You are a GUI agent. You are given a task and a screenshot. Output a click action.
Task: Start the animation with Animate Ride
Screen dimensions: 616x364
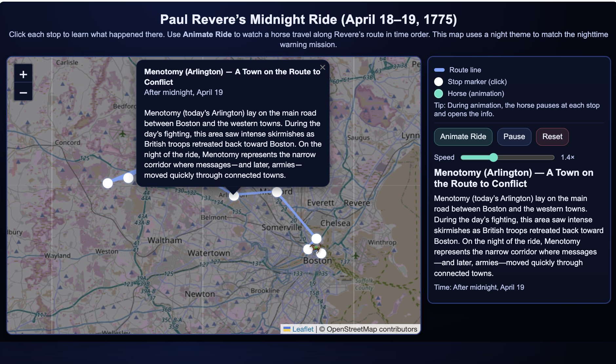[x=463, y=136]
